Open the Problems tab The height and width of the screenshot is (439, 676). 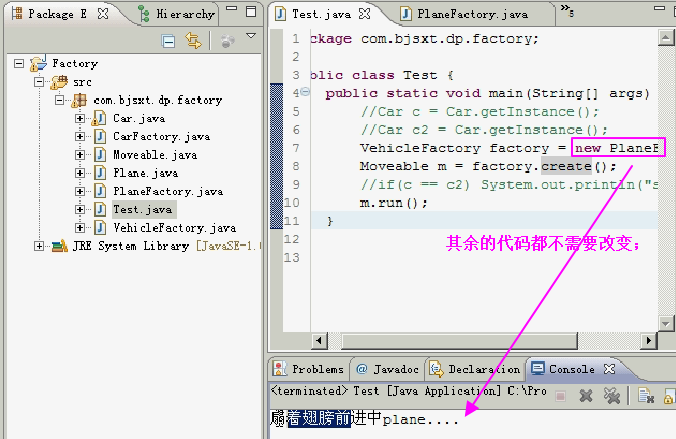pyautogui.click(x=308, y=369)
